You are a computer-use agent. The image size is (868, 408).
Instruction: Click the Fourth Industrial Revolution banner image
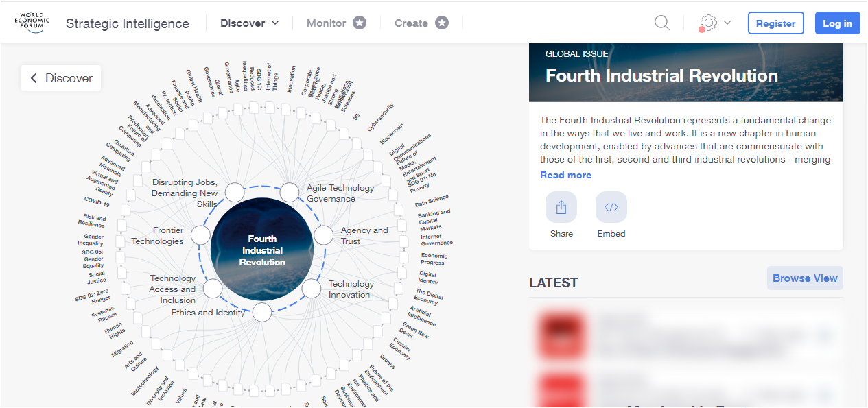[x=686, y=72]
